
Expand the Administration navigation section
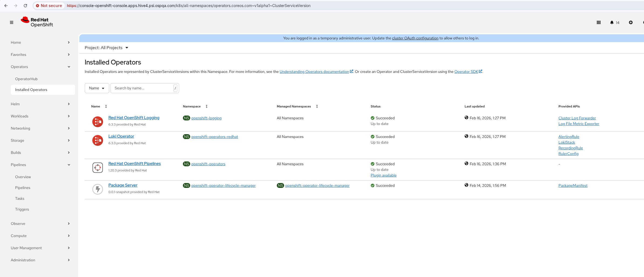tap(40, 260)
